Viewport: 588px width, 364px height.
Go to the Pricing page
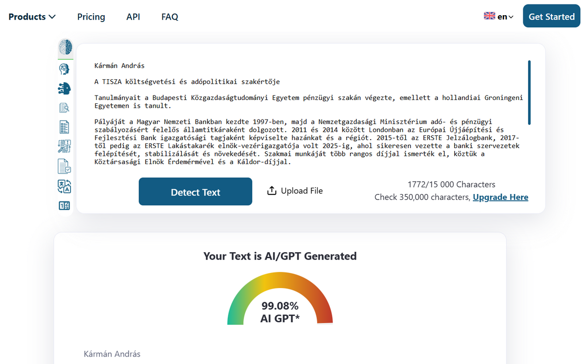click(91, 17)
